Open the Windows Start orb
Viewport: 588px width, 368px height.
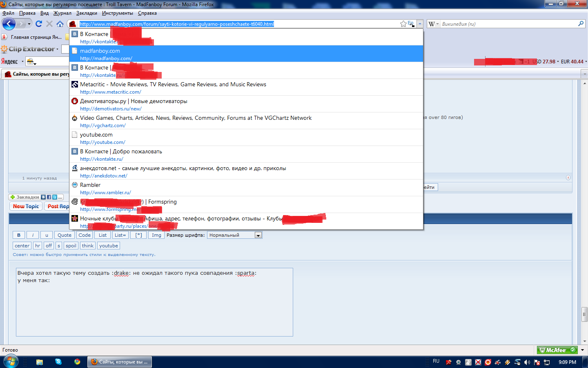11,362
